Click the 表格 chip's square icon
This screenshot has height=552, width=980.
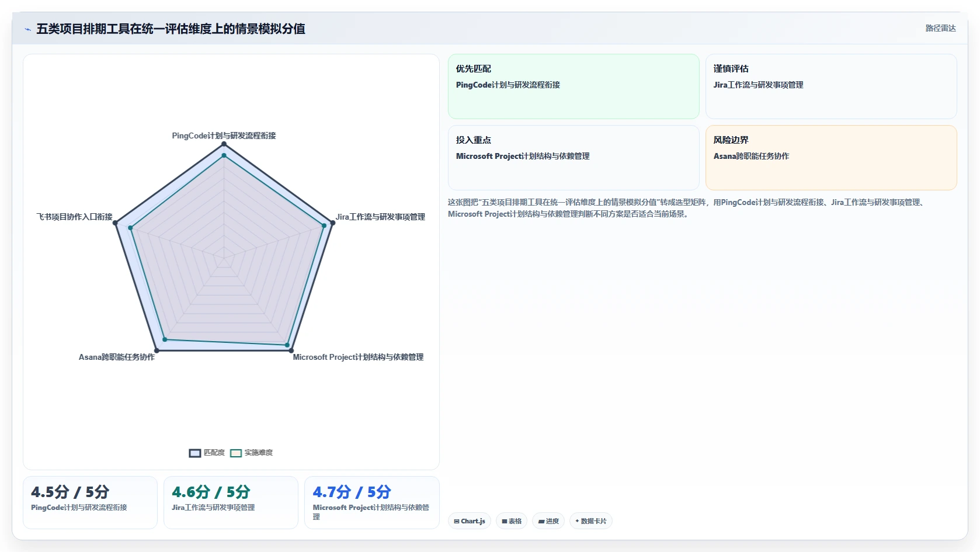tap(505, 521)
